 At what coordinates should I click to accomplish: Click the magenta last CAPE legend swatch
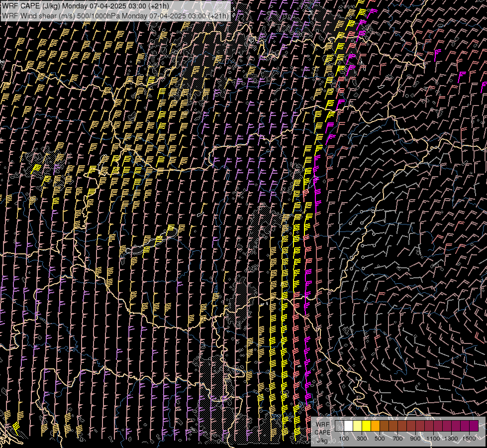(x=474, y=426)
